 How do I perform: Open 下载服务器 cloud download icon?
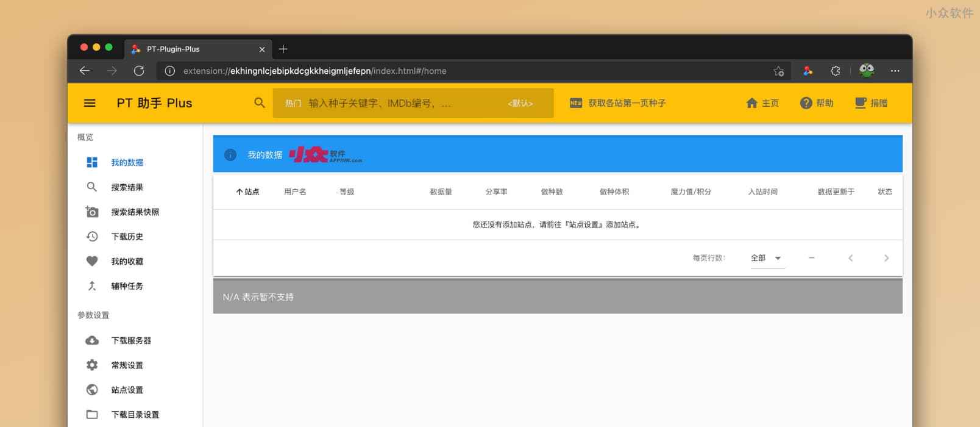pyautogui.click(x=92, y=340)
